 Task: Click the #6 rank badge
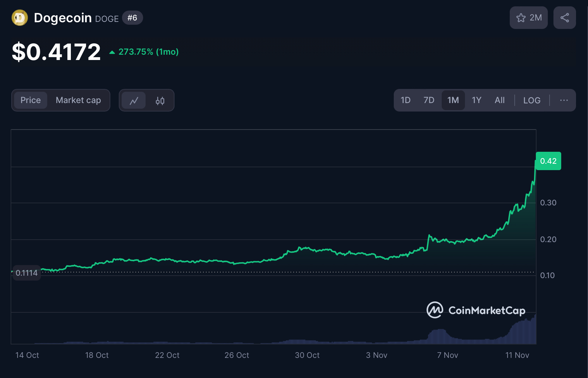(132, 18)
